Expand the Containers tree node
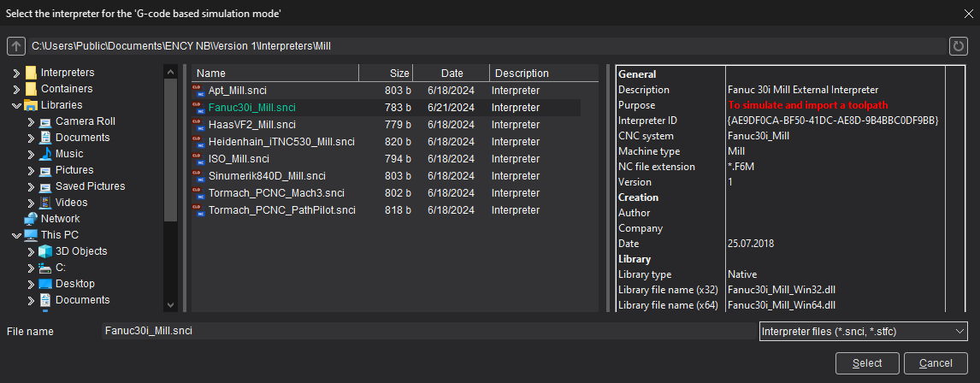The height and width of the screenshot is (383, 980). [x=16, y=90]
